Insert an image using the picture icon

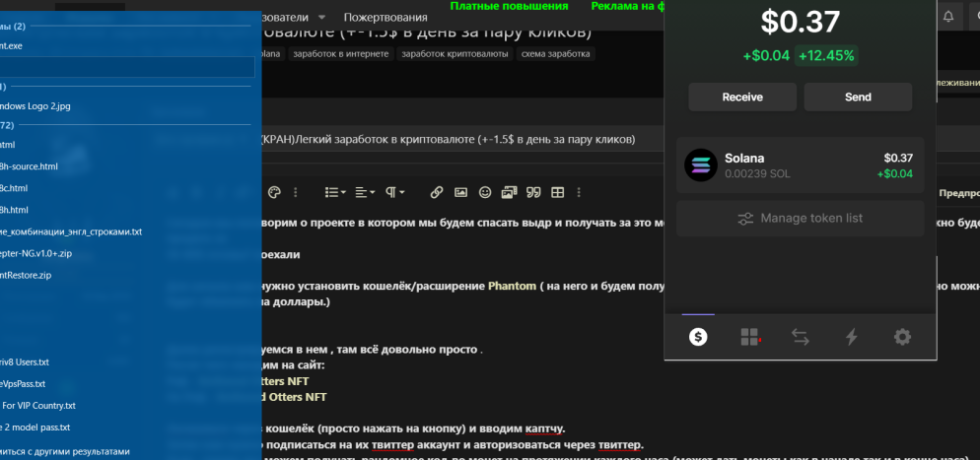click(460, 192)
